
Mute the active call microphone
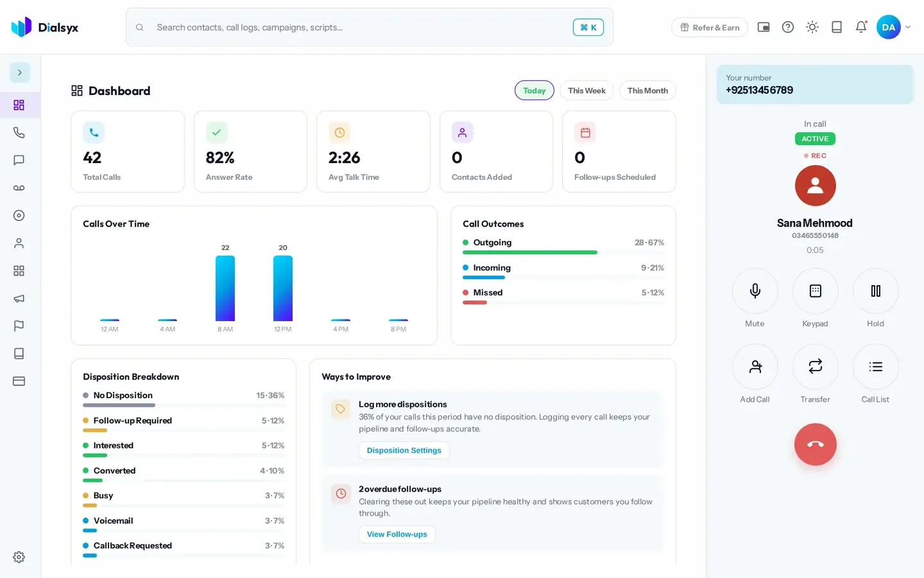[x=755, y=291]
